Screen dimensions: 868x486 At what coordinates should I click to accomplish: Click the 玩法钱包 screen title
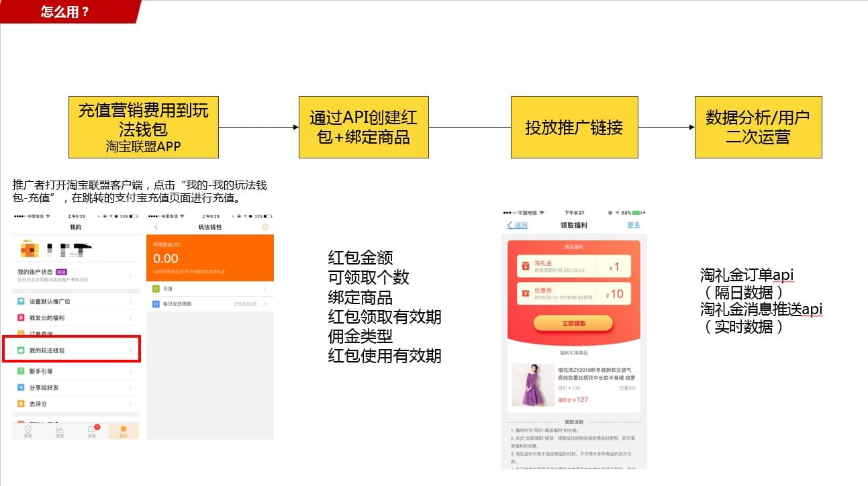(209, 228)
